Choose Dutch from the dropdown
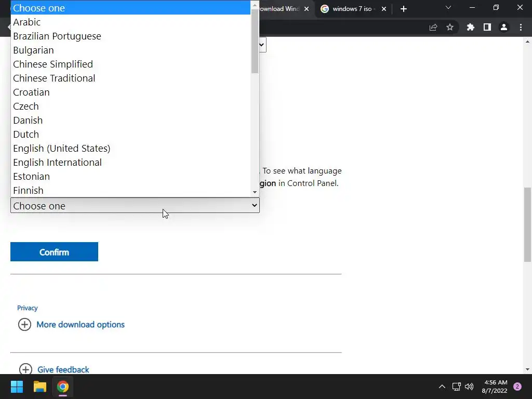This screenshot has width=532, height=399. [x=130, y=135]
